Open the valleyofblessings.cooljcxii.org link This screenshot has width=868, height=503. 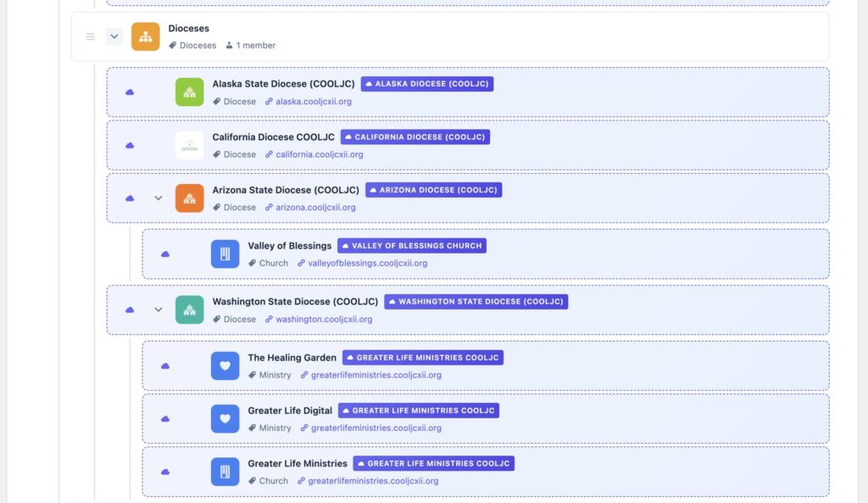coord(367,263)
